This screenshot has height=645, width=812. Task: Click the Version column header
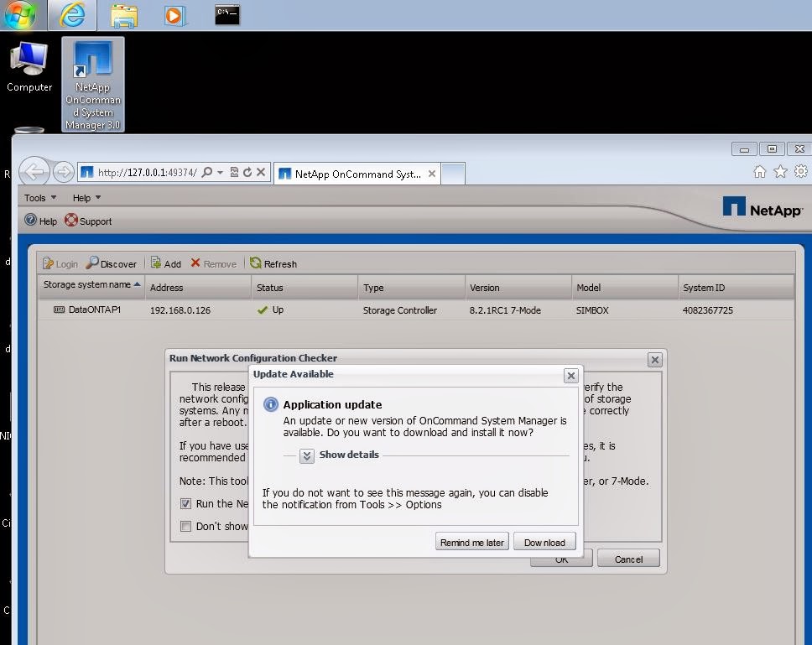click(518, 288)
